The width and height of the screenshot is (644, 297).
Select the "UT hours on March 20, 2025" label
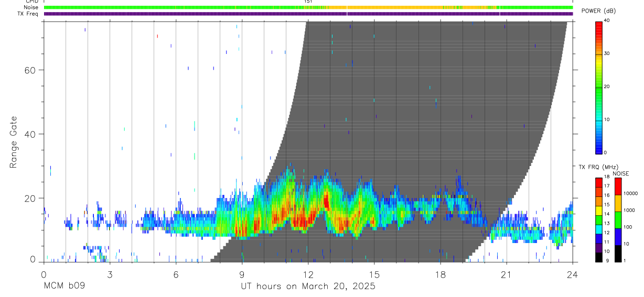(308, 286)
